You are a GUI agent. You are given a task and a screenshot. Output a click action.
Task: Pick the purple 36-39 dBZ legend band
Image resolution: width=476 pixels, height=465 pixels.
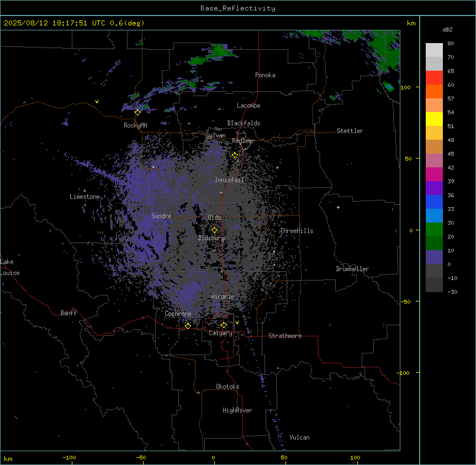[434, 188]
